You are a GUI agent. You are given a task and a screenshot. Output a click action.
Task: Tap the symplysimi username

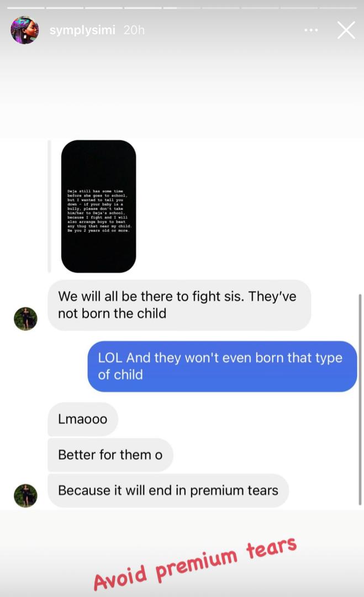coord(82,30)
